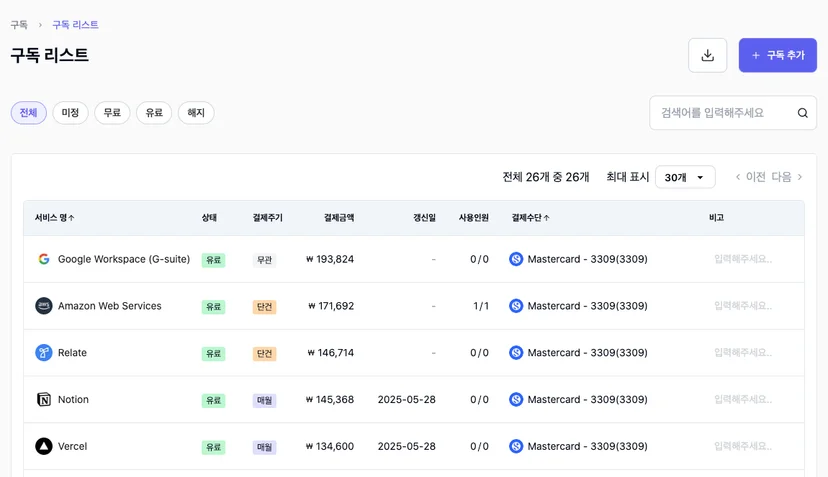The width and height of the screenshot is (828, 477).
Task: Click 유료 status badge in Notion row
Action: pyautogui.click(x=213, y=400)
